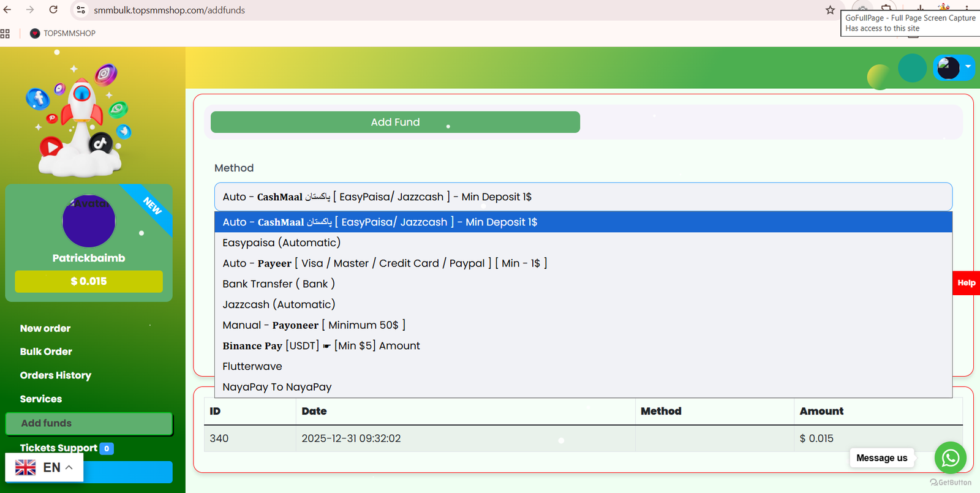Click the Patrickbaimb username

click(x=89, y=258)
